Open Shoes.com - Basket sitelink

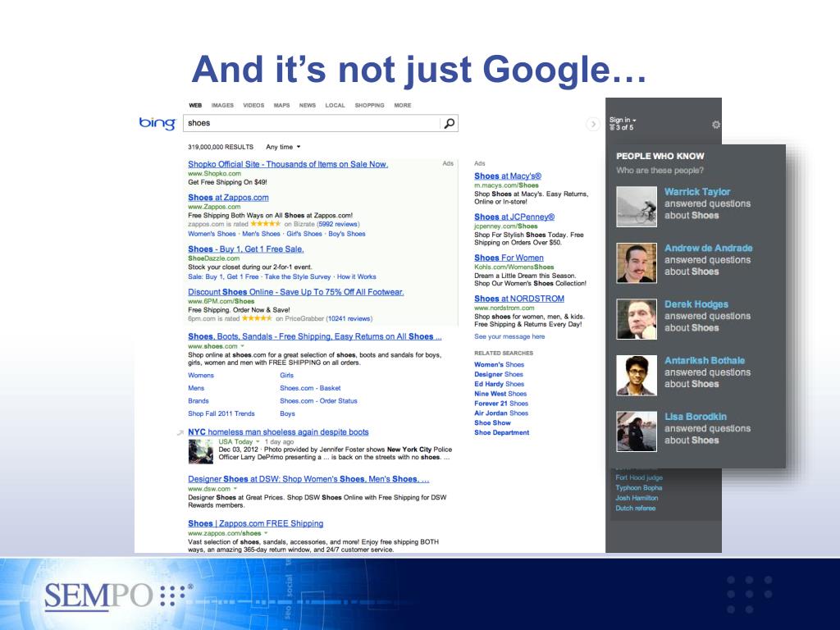[x=310, y=388]
